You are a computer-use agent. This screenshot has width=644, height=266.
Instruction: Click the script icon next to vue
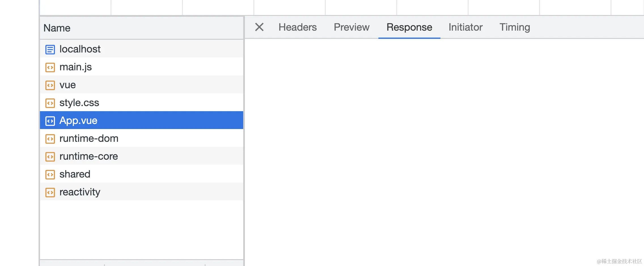click(x=50, y=85)
